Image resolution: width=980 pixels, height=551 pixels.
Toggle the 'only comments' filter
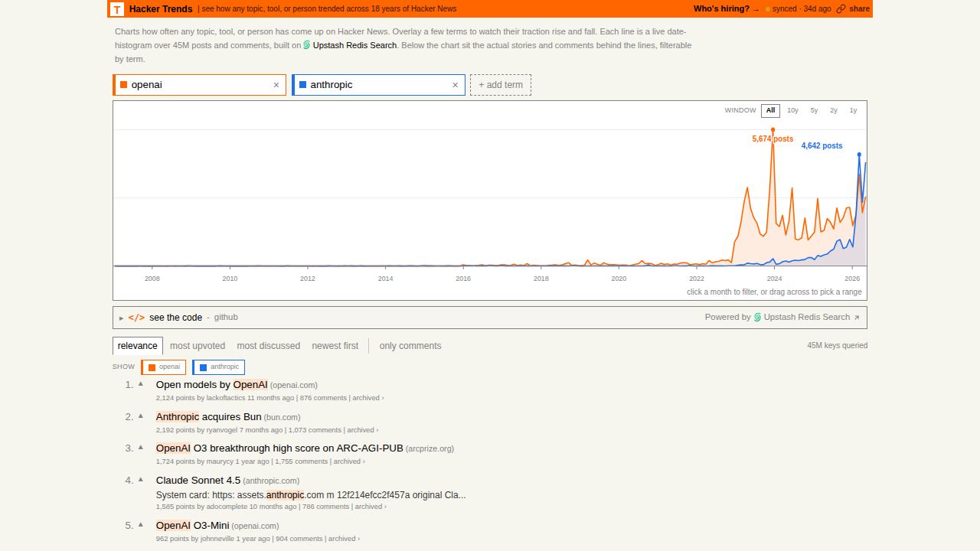(x=410, y=346)
